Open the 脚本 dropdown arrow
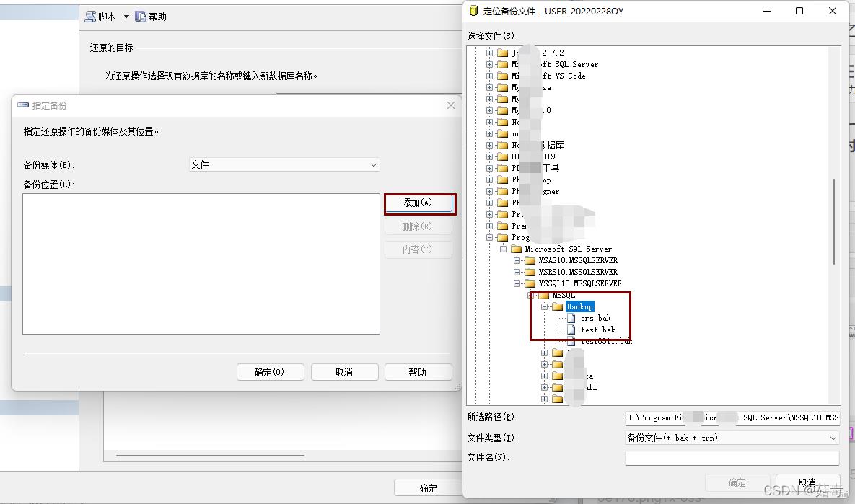 point(126,17)
